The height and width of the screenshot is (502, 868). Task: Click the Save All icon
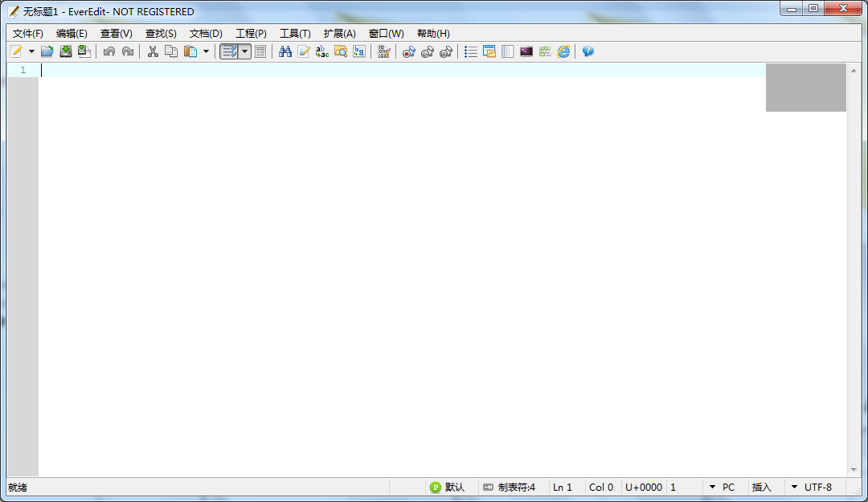(x=84, y=51)
